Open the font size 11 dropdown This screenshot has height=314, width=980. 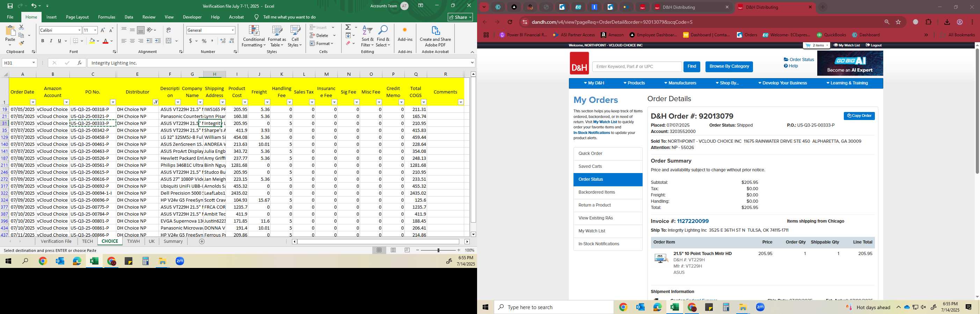click(95, 30)
